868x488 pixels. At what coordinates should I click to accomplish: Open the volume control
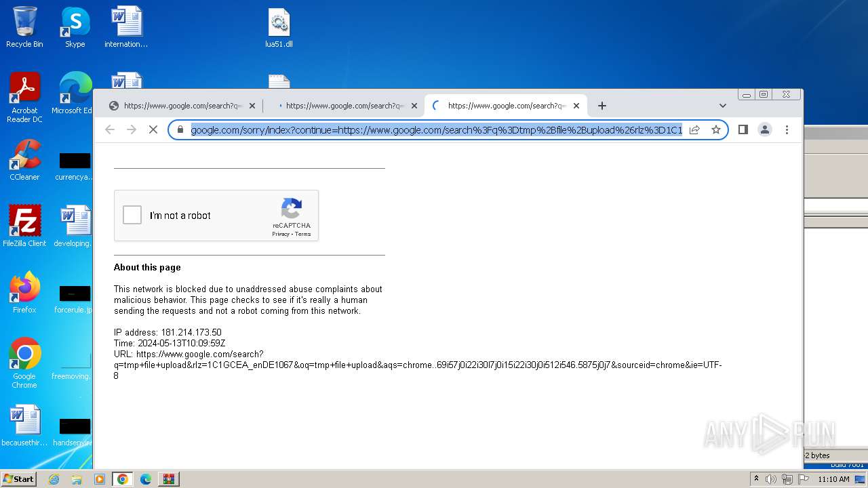771,479
